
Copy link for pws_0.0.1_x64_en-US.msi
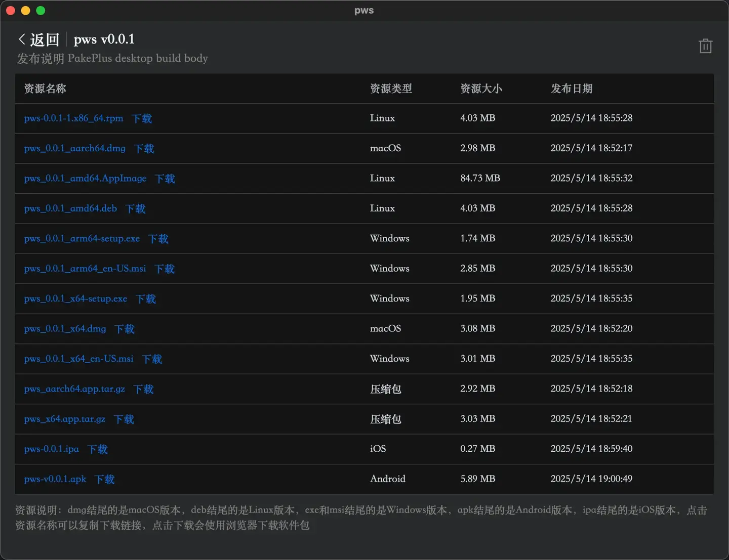pos(78,359)
